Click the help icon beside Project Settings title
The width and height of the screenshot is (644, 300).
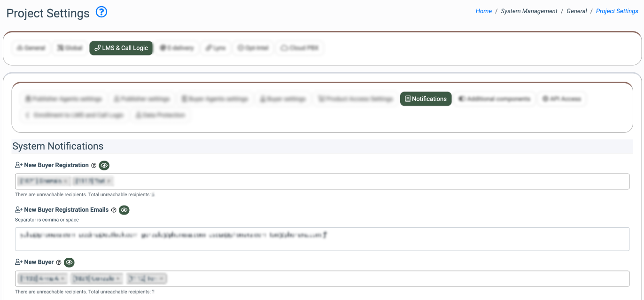[x=101, y=12]
